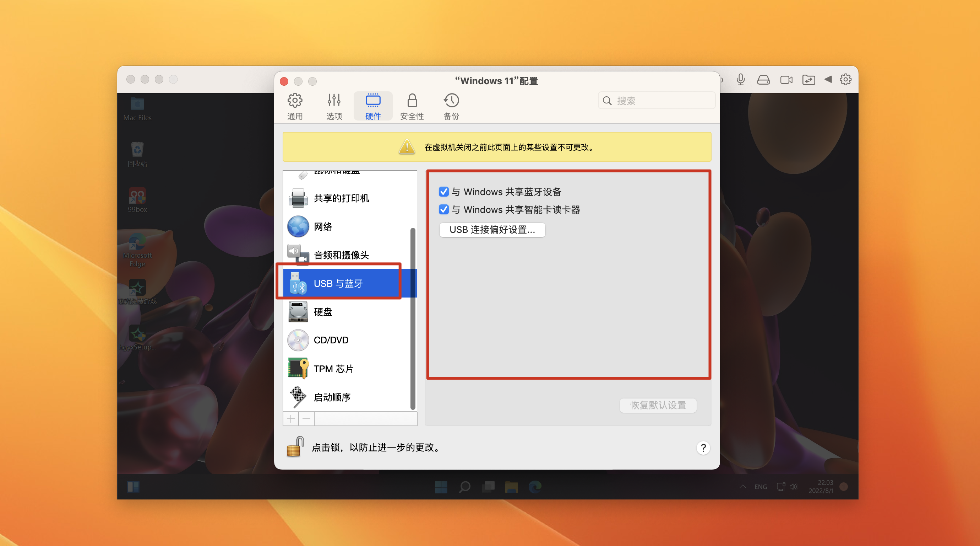
Task: Click the plus button to add hardware
Action: (x=291, y=419)
